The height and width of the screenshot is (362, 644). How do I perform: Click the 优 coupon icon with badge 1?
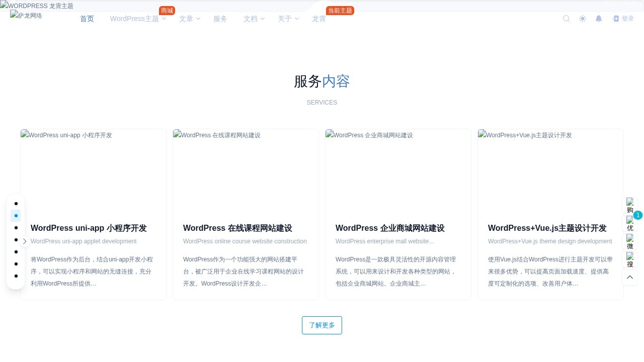click(x=630, y=224)
